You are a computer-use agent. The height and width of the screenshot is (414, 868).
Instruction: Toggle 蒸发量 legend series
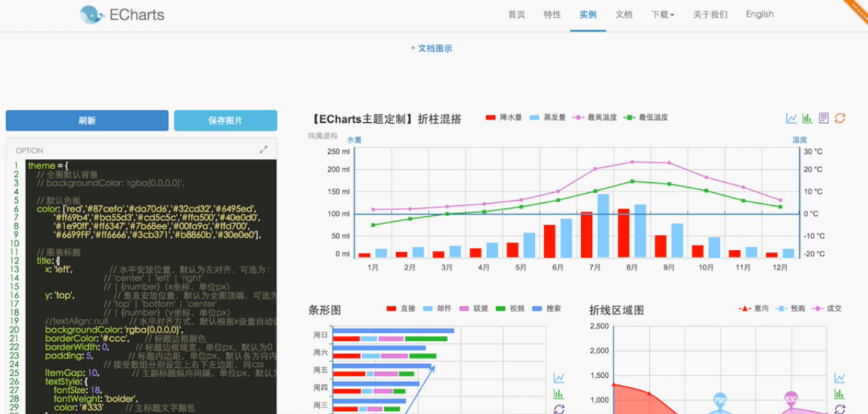pos(548,117)
